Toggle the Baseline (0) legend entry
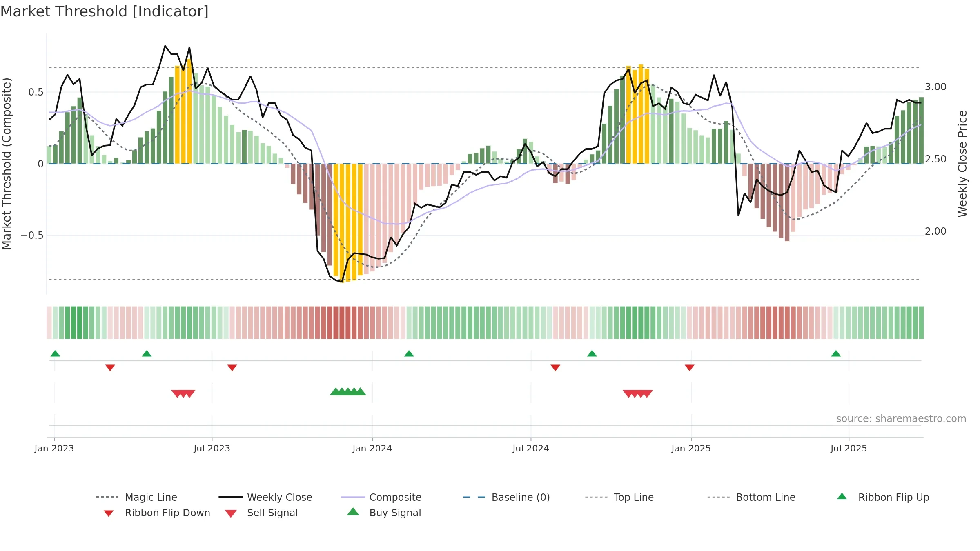 (x=506, y=497)
